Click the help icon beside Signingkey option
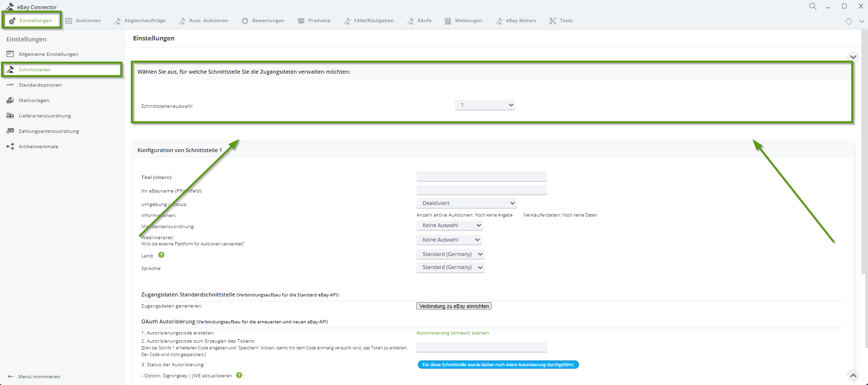This screenshot has height=385, width=868. (x=239, y=375)
